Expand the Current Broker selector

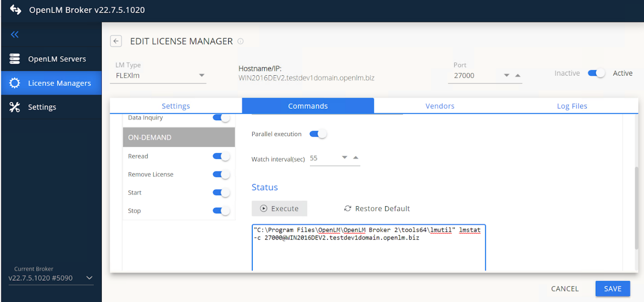(89, 278)
